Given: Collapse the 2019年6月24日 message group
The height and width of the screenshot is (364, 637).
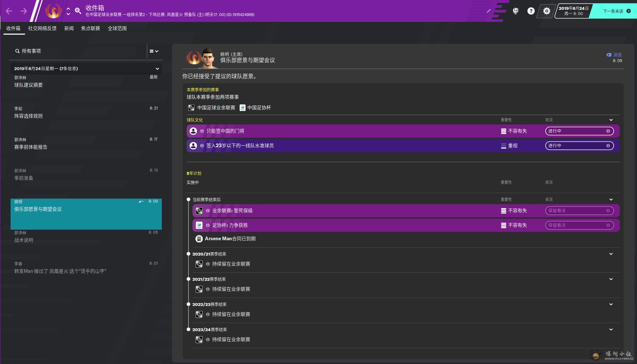Looking at the screenshot, I should (x=157, y=69).
